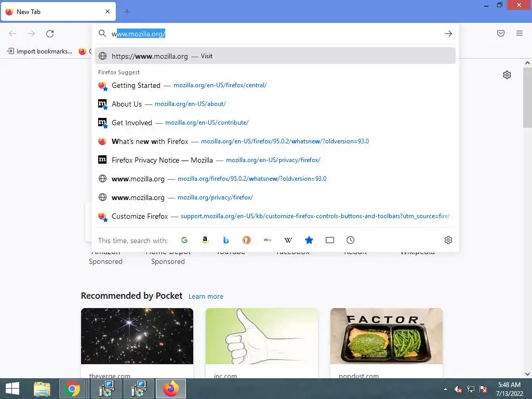Click the Go arrow in address bar
The width and height of the screenshot is (532, 399).
click(448, 34)
